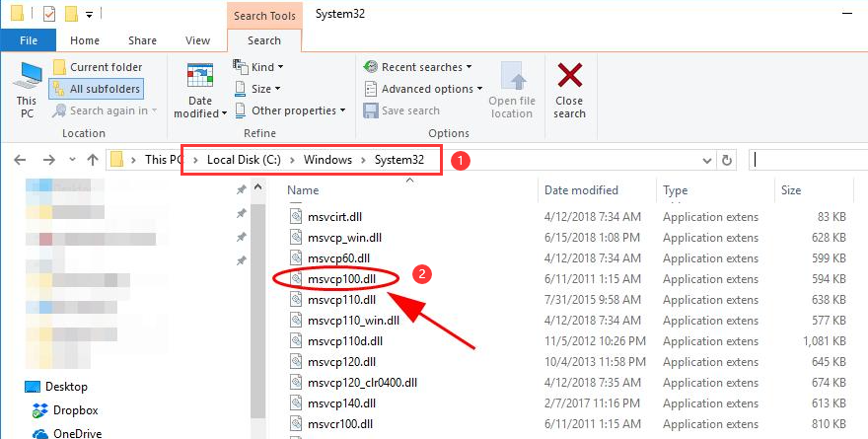Image resolution: width=868 pixels, height=439 pixels.
Task: Sort by the Name column header
Action: (x=303, y=189)
